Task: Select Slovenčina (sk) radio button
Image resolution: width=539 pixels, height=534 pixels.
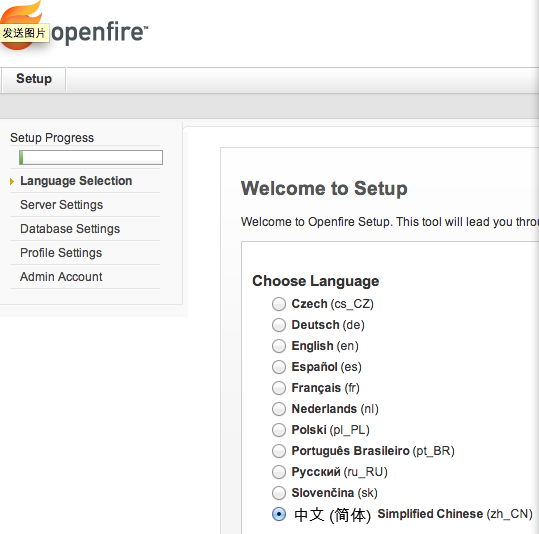Action: point(279,493)
